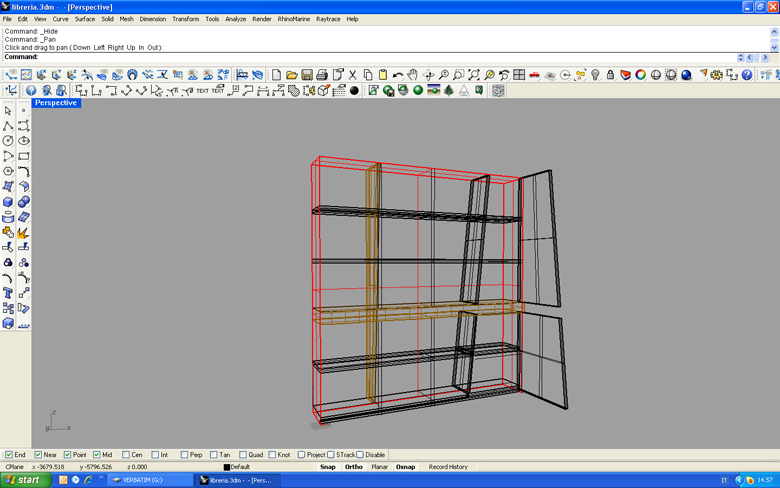Enable the Project osnap checkbox
This screenshot has width=780, height=488.
pos(301,455)
